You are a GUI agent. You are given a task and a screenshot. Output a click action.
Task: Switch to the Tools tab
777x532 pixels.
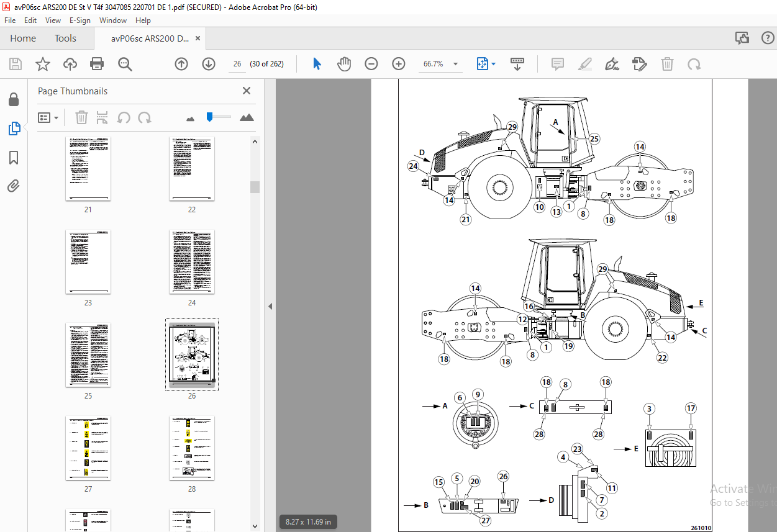(x=65, y=38)
